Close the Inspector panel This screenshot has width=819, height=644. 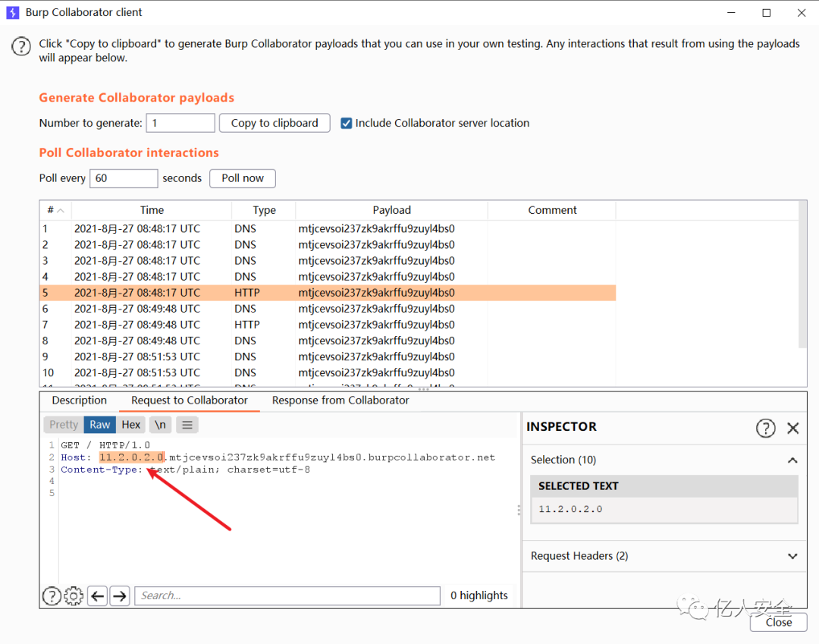793,428
